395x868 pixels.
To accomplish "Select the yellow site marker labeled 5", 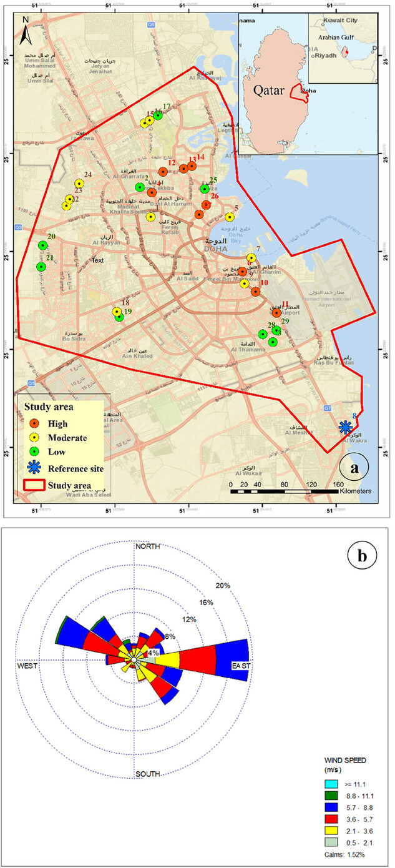I will pyautogui.click(x=230, y=217).
